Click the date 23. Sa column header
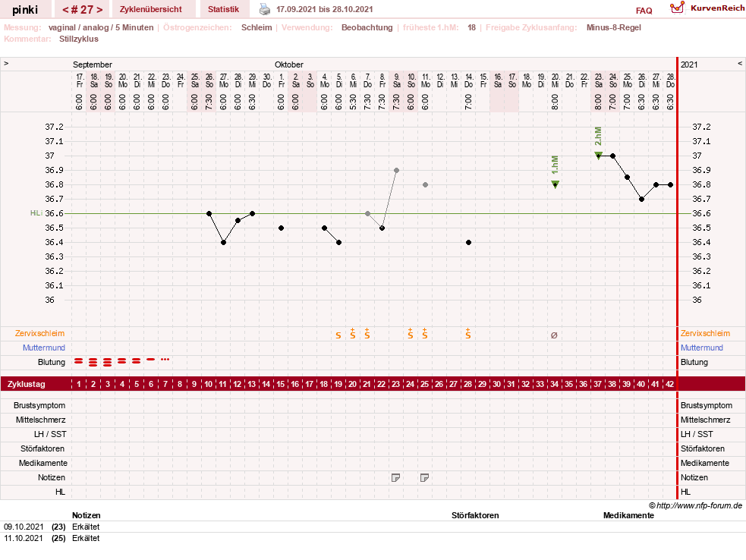746x560 pixels. pos(599,80)
